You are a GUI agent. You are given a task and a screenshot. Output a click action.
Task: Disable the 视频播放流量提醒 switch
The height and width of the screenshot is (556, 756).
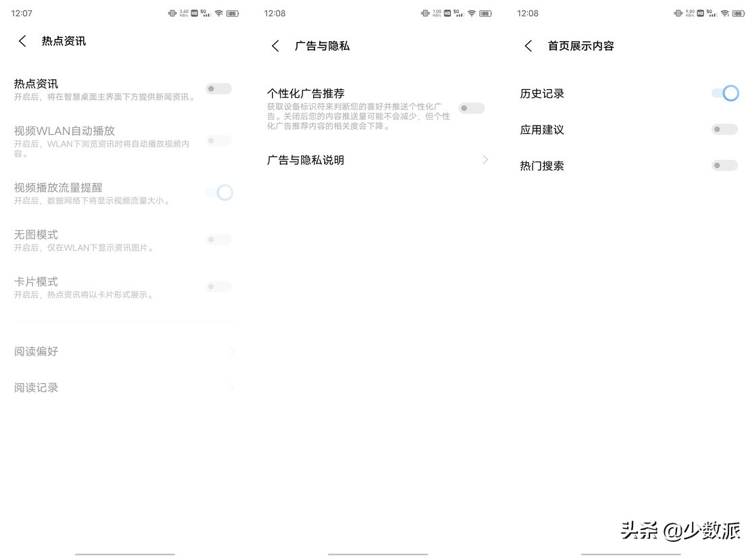pyautogui.click(x=219, y=193)
